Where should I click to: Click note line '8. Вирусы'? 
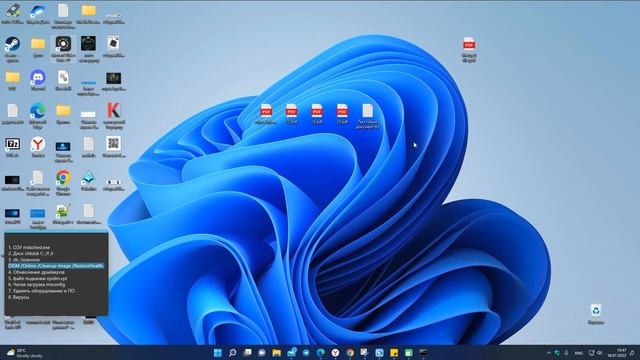[18, 297]
